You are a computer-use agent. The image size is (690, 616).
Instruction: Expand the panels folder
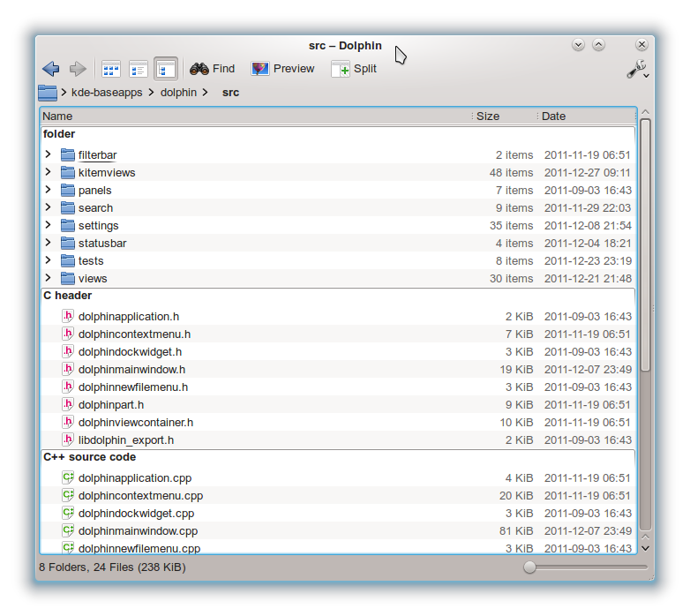48,190
